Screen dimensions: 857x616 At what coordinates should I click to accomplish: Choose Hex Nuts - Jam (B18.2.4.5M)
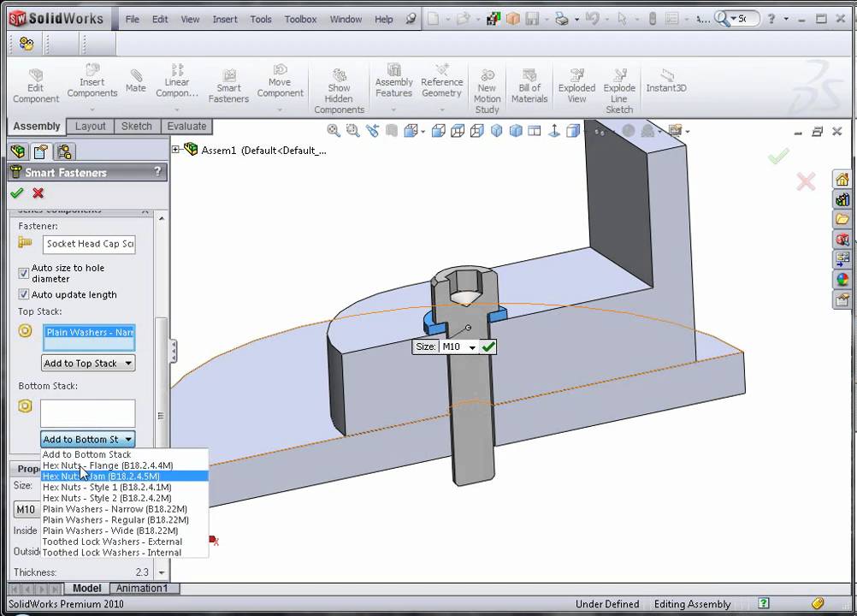(x=125, y=476)
